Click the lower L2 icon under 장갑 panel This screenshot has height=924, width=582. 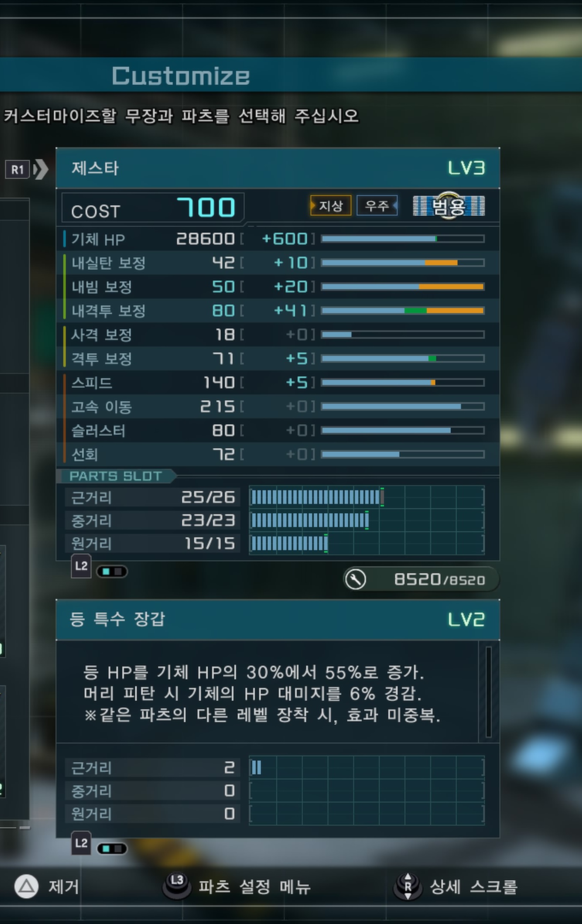point(81,843)
